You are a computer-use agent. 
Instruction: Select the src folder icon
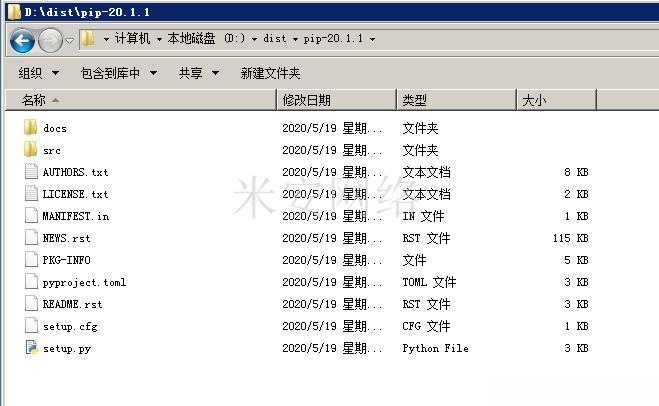[x=30, y=149]
